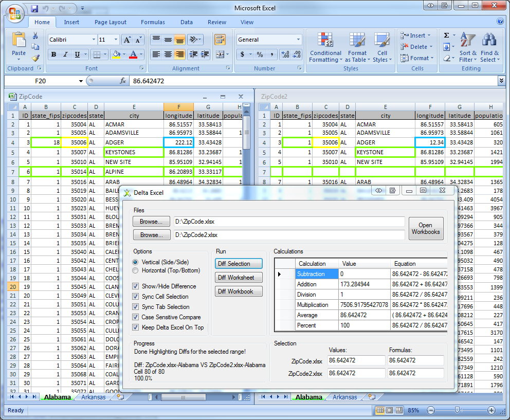The image size is (510, 420).
Task: Open the Review ribbon tab
Action: tap(216, 22)
